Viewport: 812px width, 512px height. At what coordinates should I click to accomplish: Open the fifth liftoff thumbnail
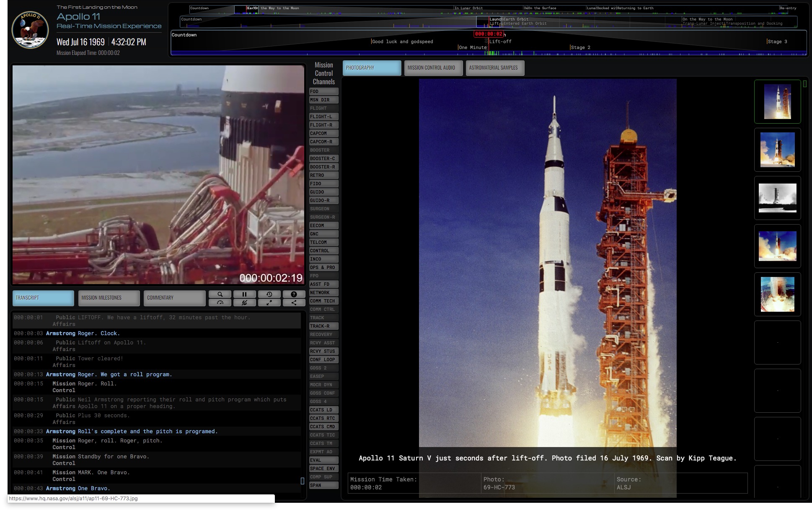point(777,294)
